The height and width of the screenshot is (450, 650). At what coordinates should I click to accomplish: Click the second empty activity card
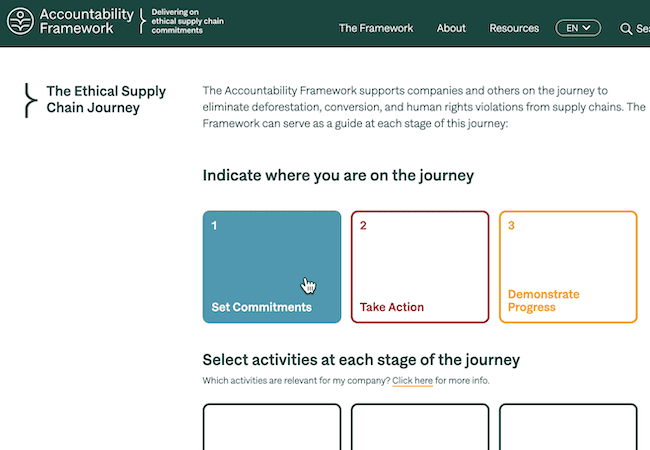click(420, 427)
